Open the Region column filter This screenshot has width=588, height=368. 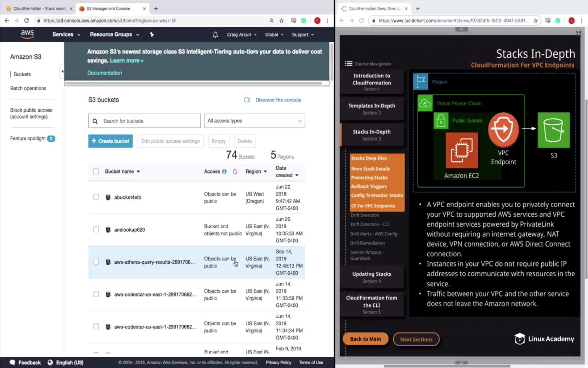[x=256, y=171]
